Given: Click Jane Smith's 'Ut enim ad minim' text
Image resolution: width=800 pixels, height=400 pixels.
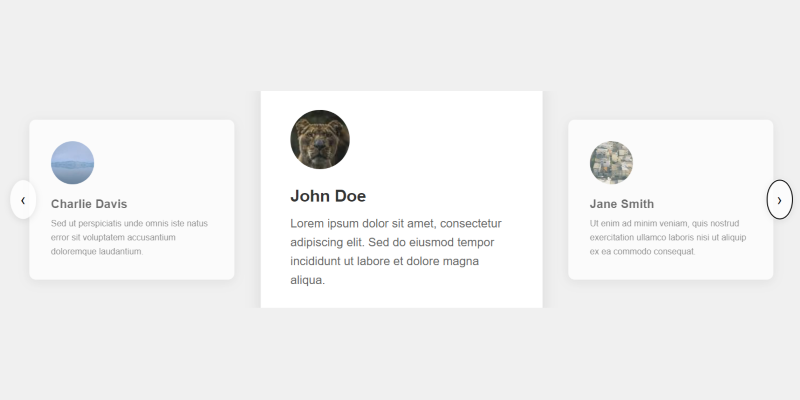Looking at the screenshot, I should point(668,237).
